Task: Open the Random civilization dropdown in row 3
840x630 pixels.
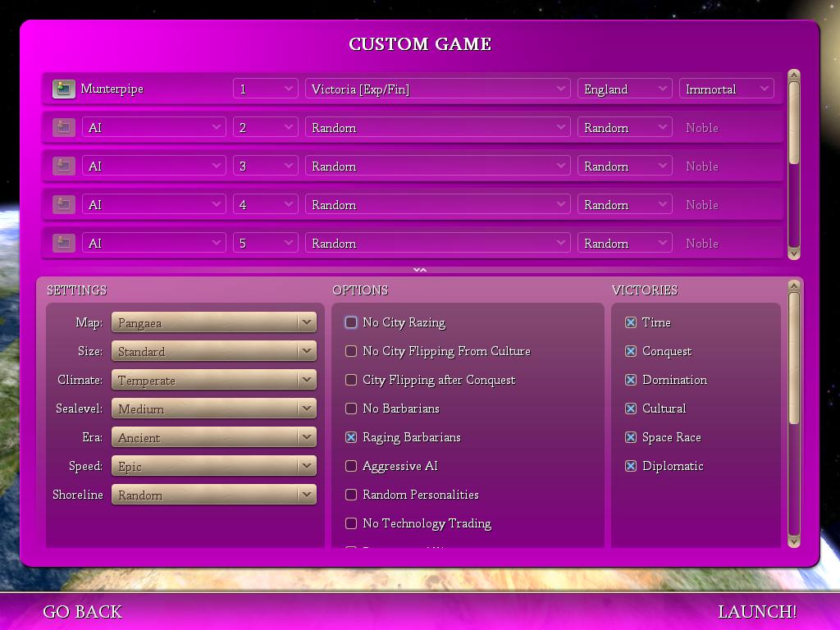Action: click(x=624, y=166)
